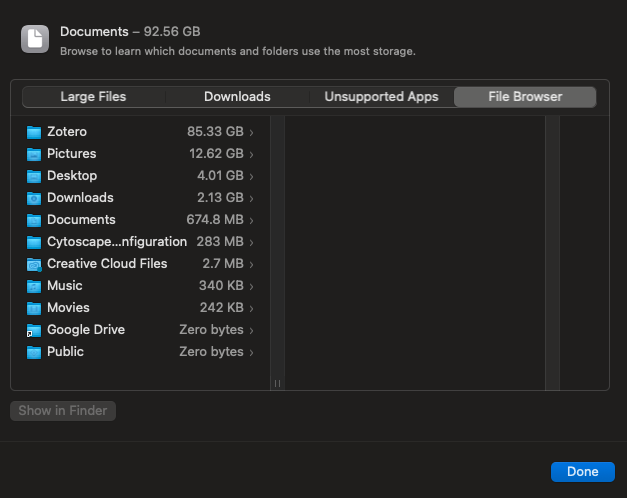This screenshot has height=498, width=627.
Task: Click the 283 MB size value
Action: tap(220, 242)
